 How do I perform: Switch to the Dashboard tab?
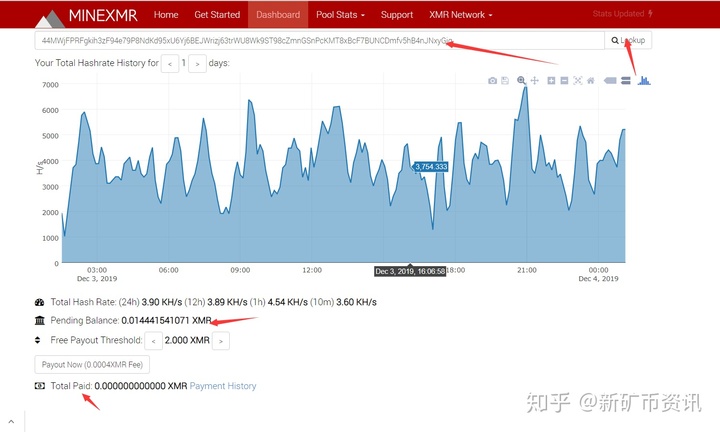[x=278, y=15]
